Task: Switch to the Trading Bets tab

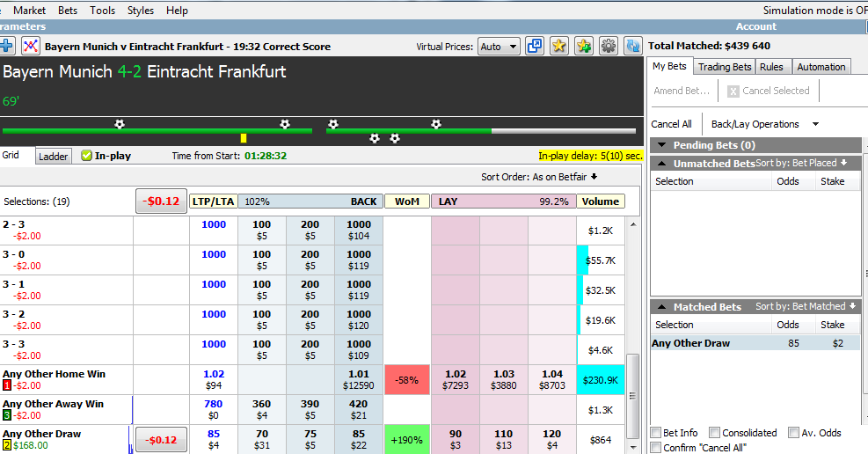Action: (725, 67)
